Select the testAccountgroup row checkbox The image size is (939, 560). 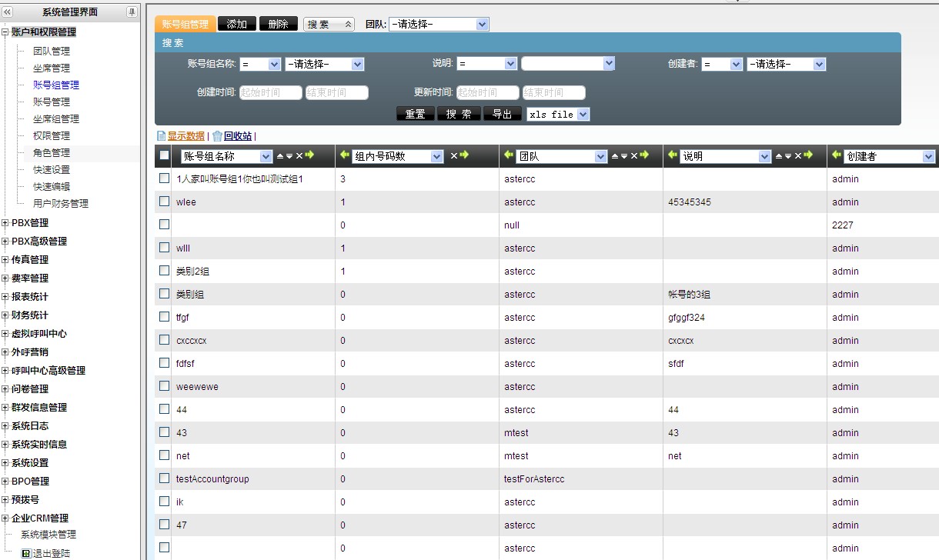(164, 478)
